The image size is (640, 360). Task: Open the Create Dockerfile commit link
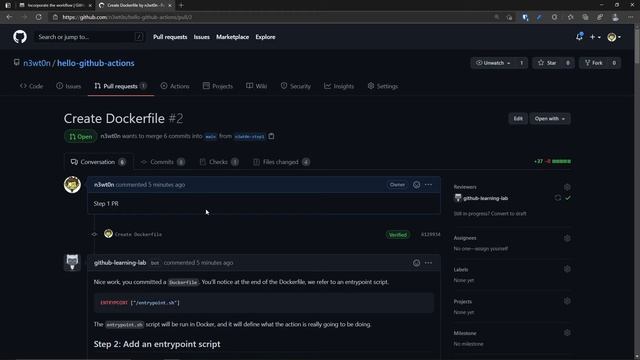coord(138,234)
